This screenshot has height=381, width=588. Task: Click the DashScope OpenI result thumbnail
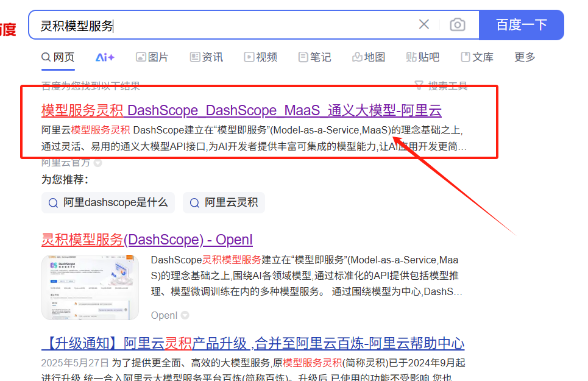[x=90, y=287]
